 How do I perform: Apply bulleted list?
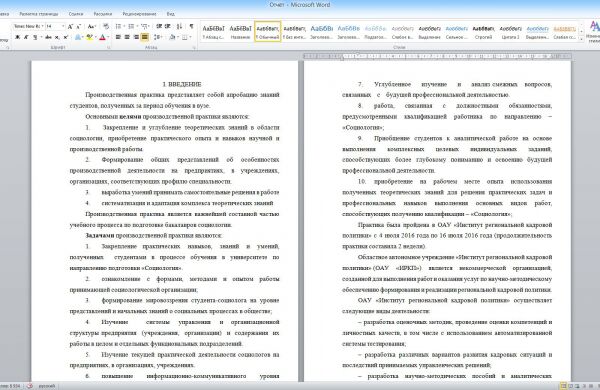click(x=119, y=26)
